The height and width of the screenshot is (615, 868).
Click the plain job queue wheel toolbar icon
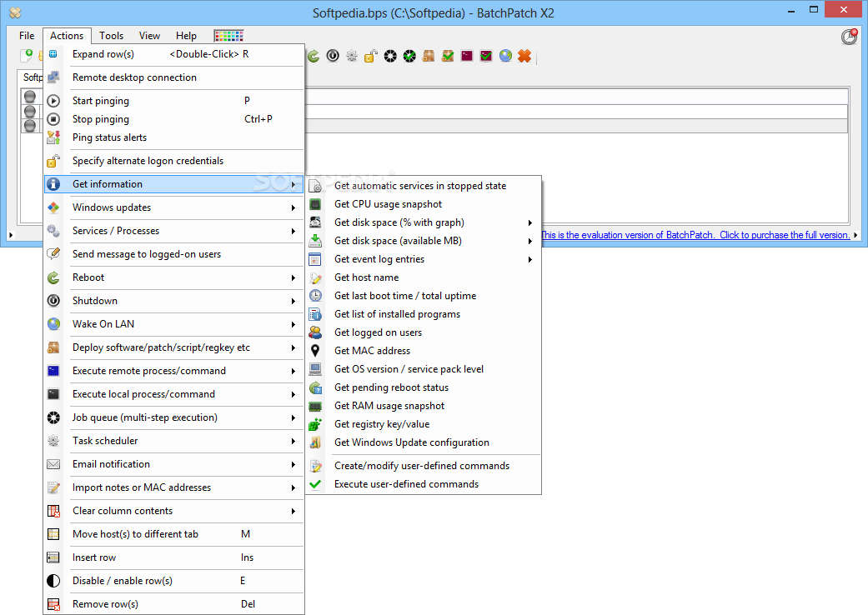point(390,56)
